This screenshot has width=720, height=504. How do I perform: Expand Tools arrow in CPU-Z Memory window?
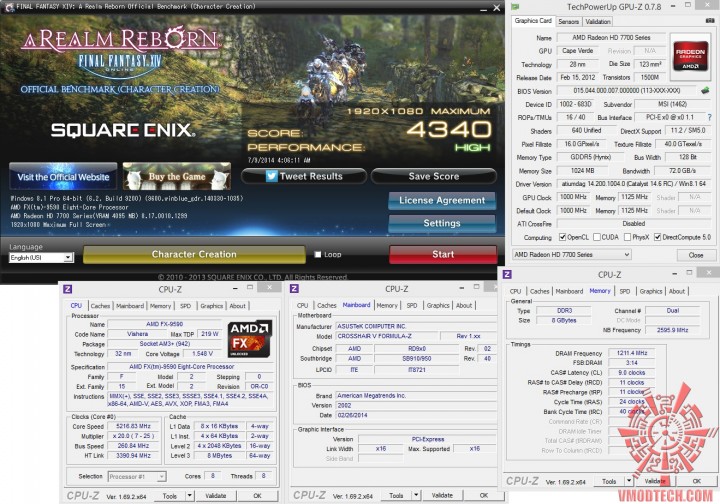pos(629,481)
